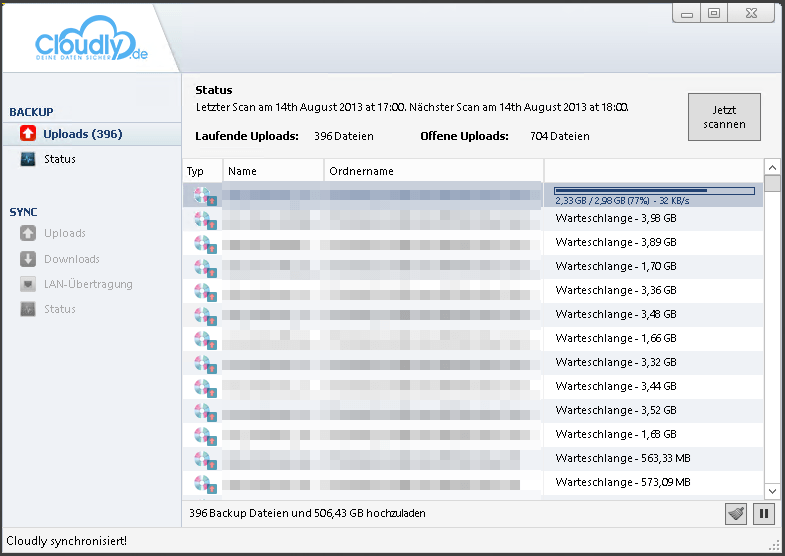Click file icon in the 563,33 MB row
Screen dimensions: 785x556
click(205, 460)
